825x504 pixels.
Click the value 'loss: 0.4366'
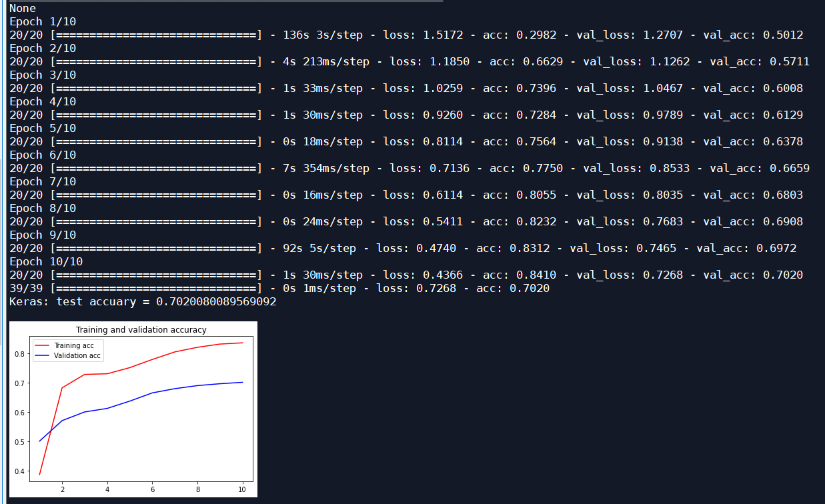(423, 275)
